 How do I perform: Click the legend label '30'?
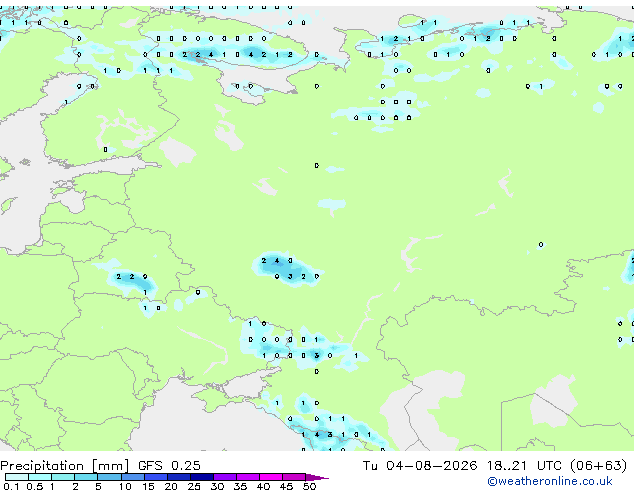pos(217,486)
